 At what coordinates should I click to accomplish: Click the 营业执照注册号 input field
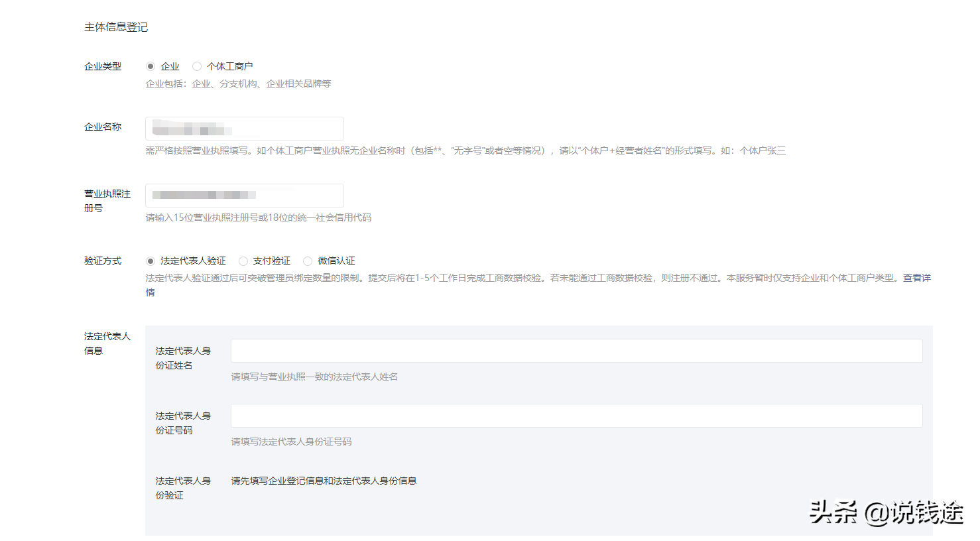(244, 195)
